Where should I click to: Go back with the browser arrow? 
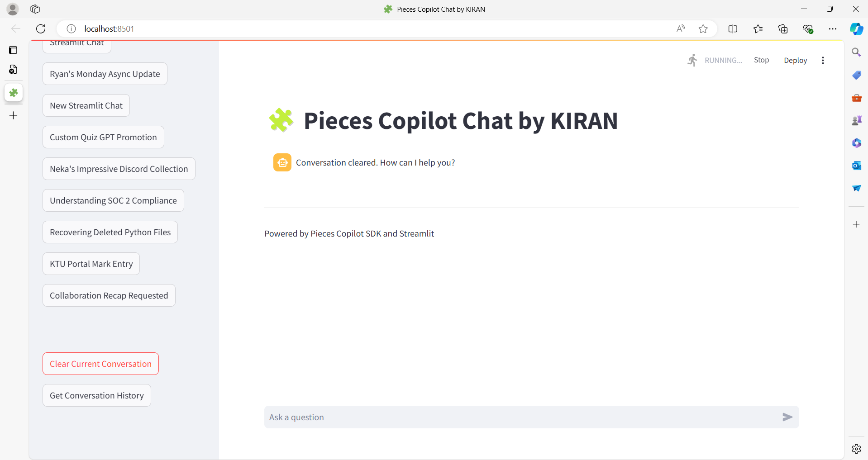[16, 29]
